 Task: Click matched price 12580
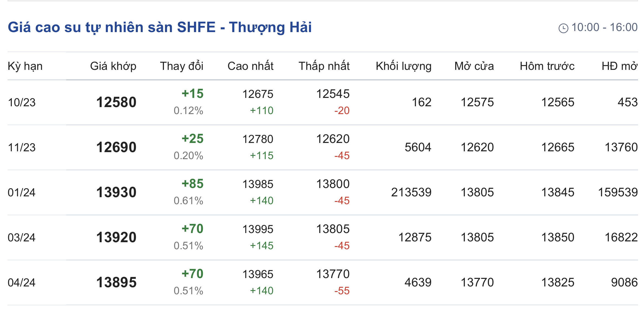(116, 102)
